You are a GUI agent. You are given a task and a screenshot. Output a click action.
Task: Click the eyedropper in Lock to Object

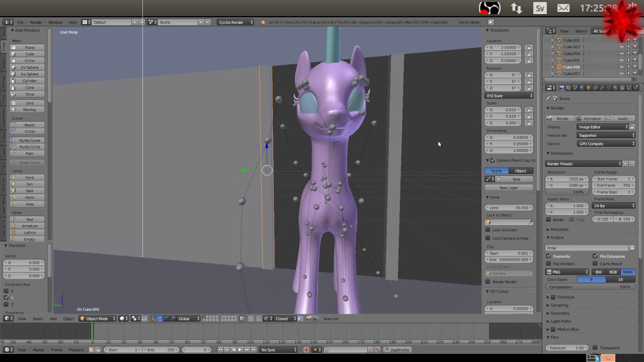[x=530, y=222]
